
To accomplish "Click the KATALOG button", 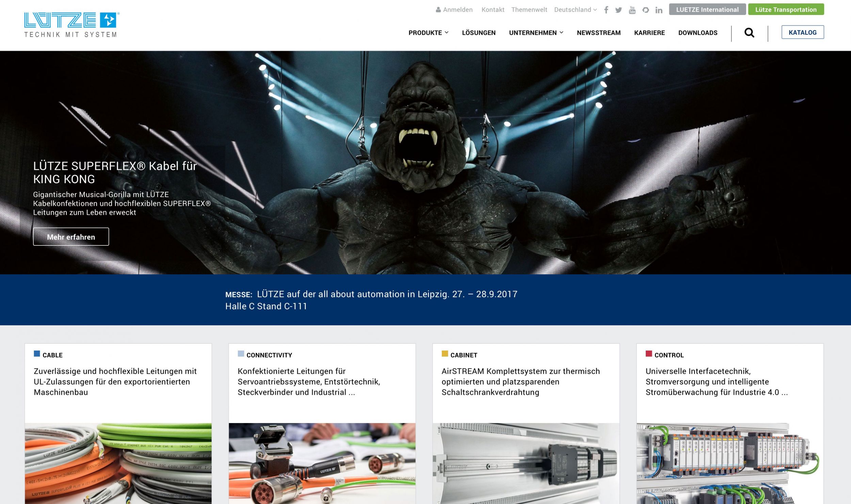I will click(803, 32).
